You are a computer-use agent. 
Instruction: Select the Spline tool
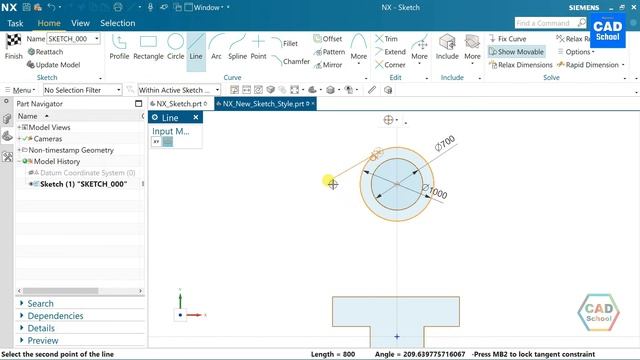pos(237,47)
